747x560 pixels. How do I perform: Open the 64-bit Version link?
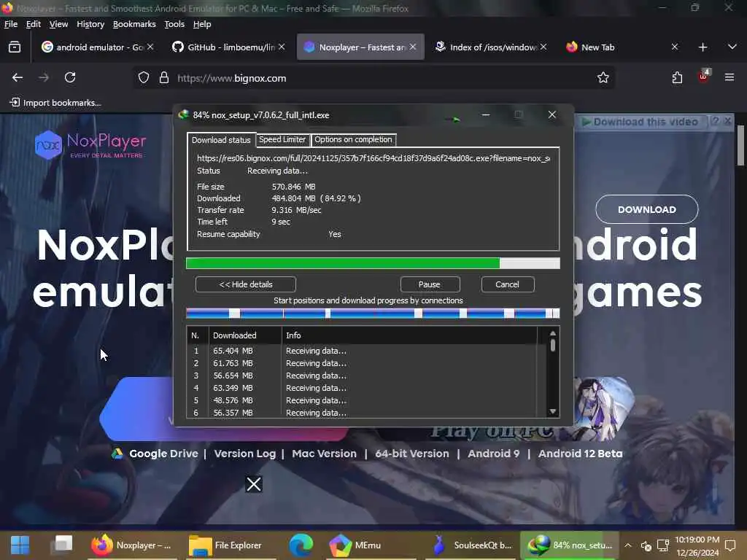pos(412,454)
